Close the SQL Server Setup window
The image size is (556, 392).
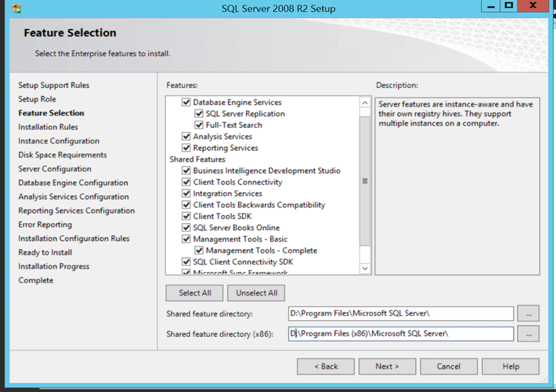click(533, 6)
